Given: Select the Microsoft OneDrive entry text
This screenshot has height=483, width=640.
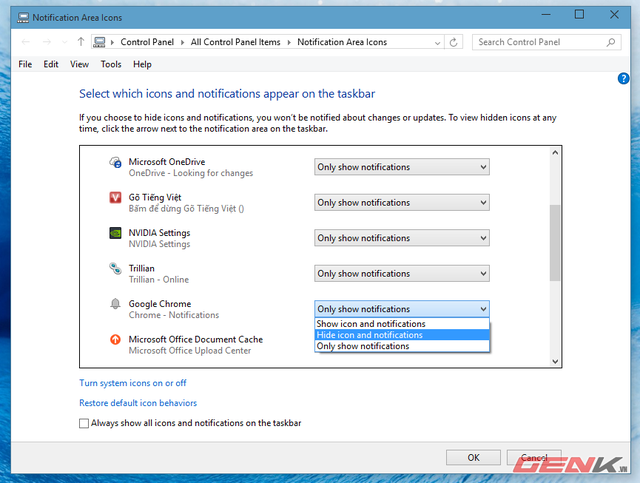Looking at the screenshot, I should point(167,162).
